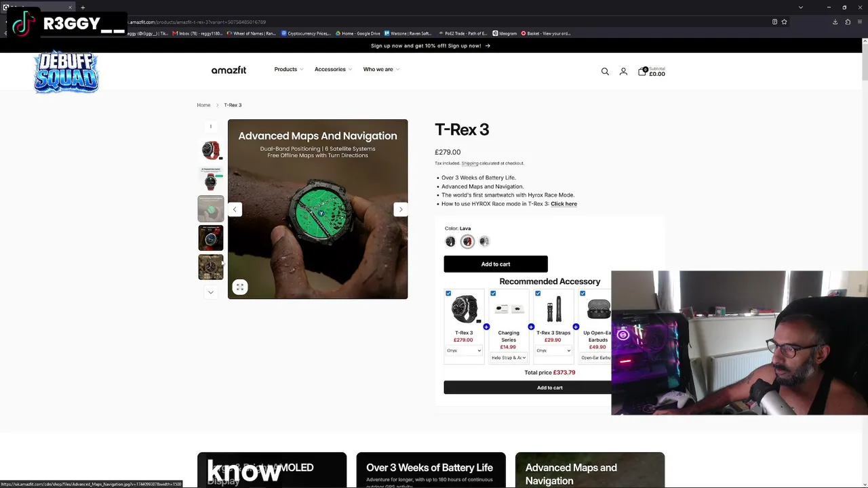The width and height of the screenshot is (868, 488).
Task: Open the Basket bookmark
Action: pyautogui.click(x=546, y=33)
